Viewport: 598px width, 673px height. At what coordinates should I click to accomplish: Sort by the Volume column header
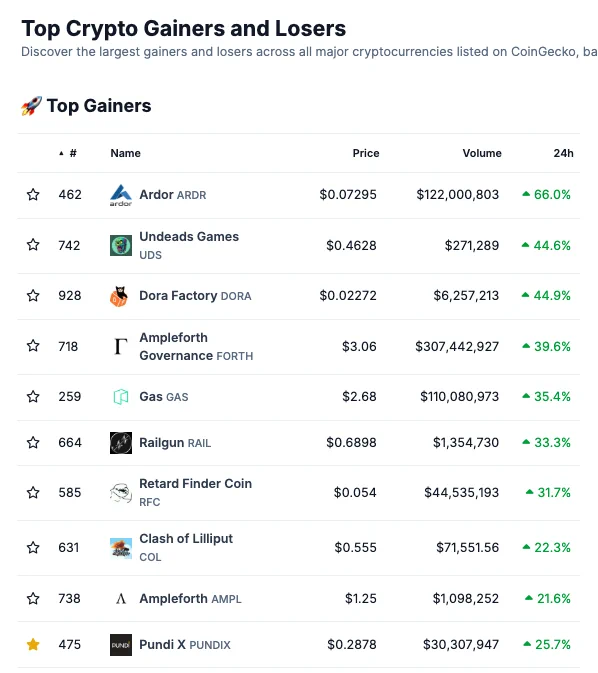[482, 153]
